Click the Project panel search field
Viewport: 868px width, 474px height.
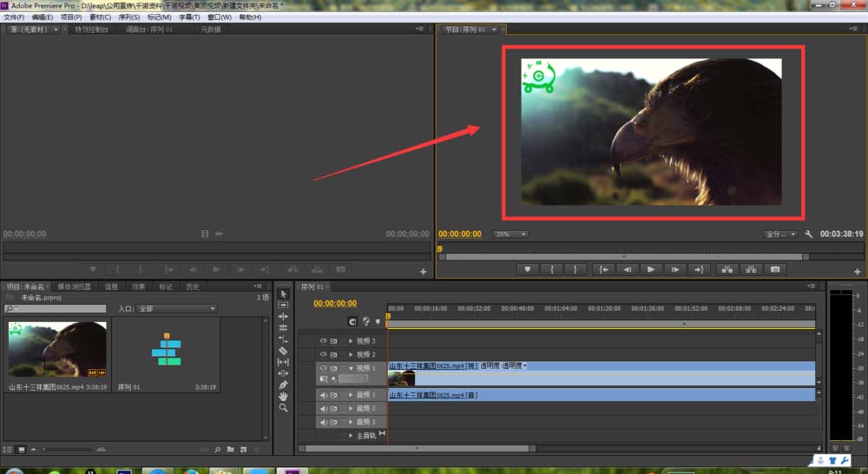(x=55, y=308)
